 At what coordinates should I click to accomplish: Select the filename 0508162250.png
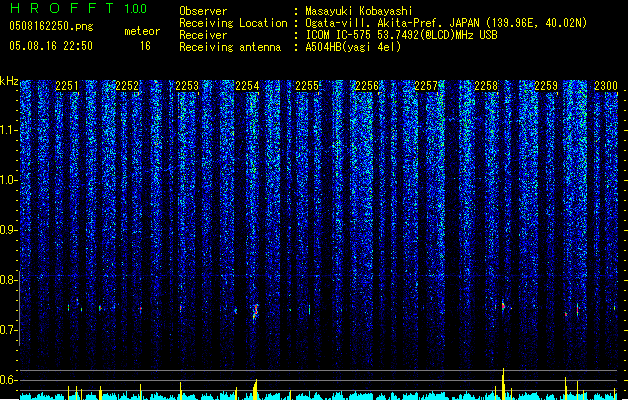[x=51, y=26]
